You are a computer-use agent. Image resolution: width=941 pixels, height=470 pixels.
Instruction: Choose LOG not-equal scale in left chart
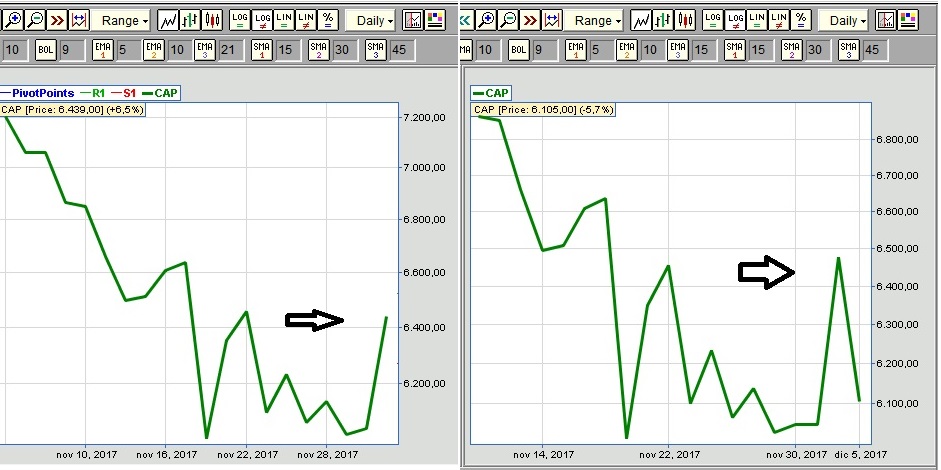[262, 20]
